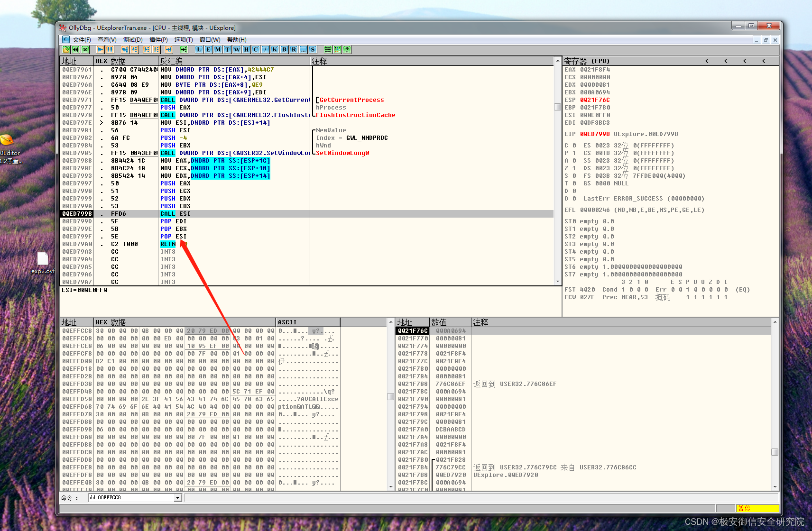Click the 反汇编 column header in disassembly pane
The width and height of the screenshot is (812, 531).
234,61
